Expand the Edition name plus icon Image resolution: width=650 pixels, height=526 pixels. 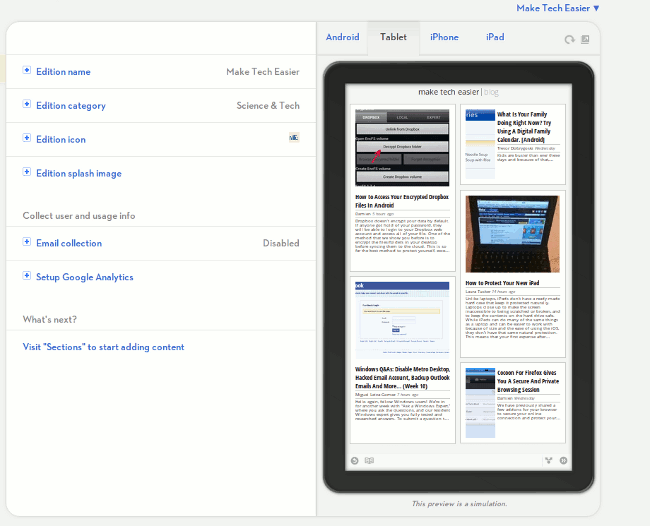[x=27, y=70]
